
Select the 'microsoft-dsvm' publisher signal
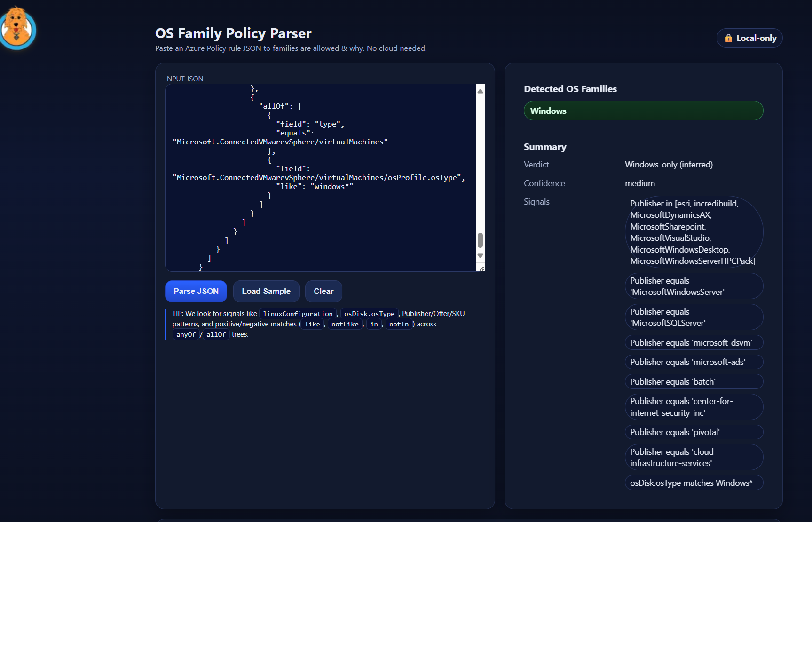694,343
